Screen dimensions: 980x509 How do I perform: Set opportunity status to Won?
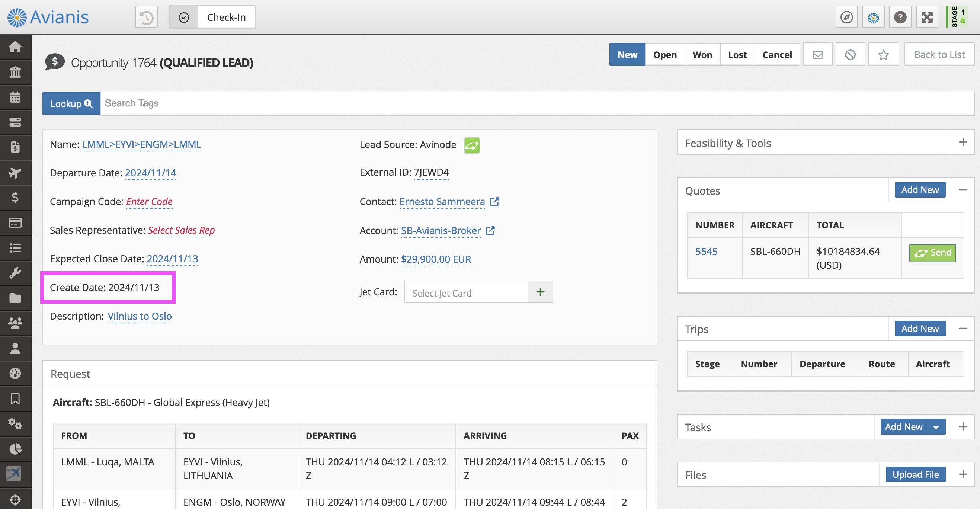tap(702, 55)
